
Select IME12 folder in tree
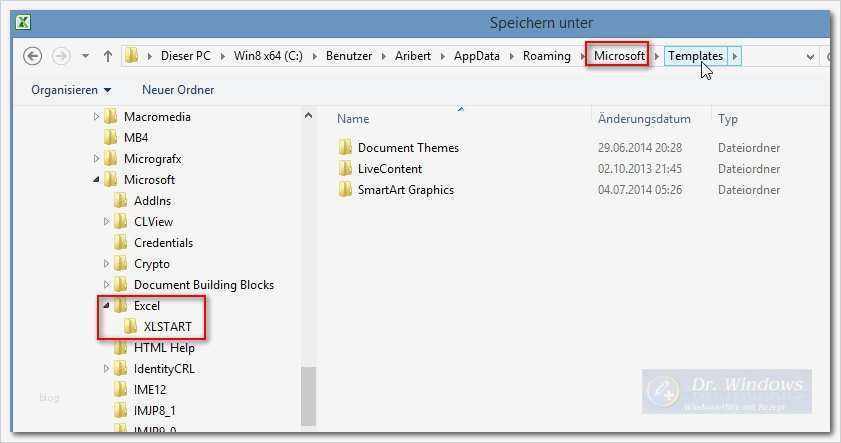(150, 390)
